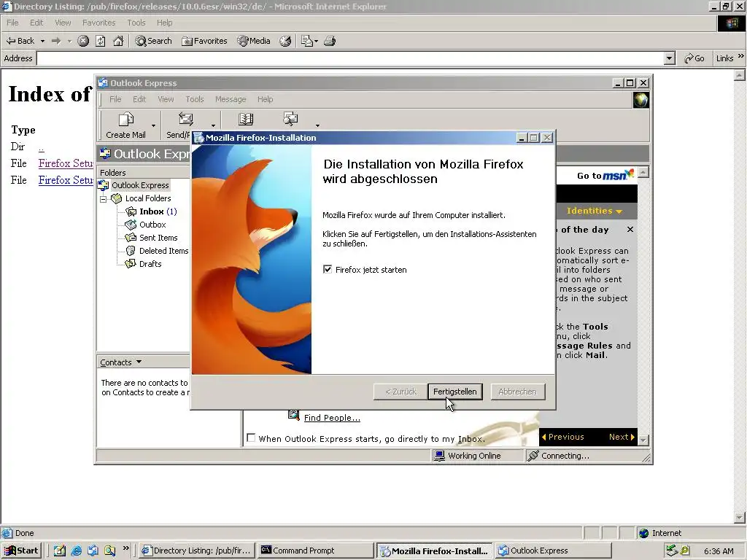747x560 pixels.
Task: Open the Sent Items folder
Action: pos(158,238)
